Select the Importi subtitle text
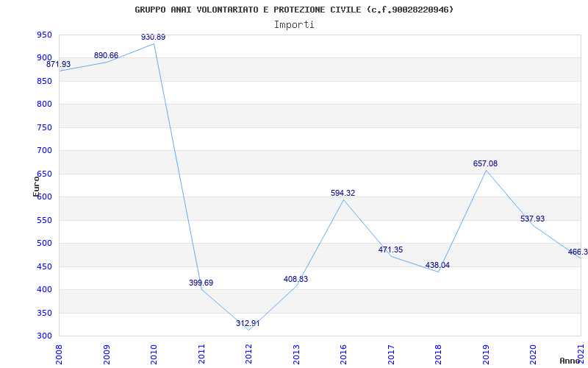Screen dimensions: 588x368 click(x=294, y=24)
